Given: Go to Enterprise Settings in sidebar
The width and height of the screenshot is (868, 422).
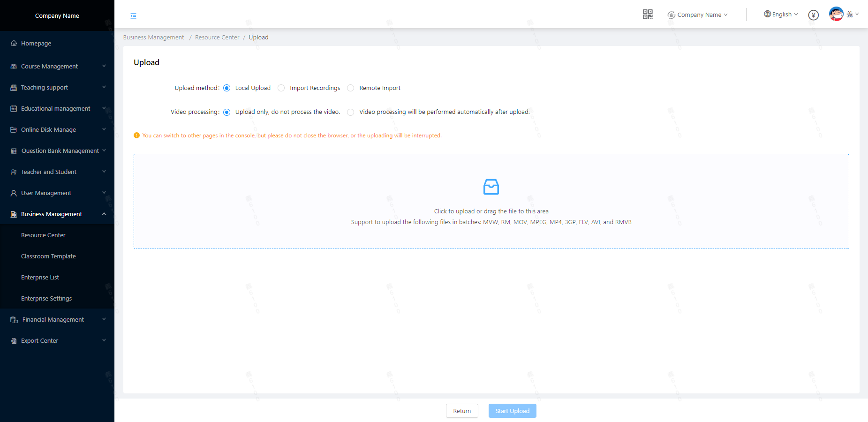Looking at the screenshot, I should point(46,299).
